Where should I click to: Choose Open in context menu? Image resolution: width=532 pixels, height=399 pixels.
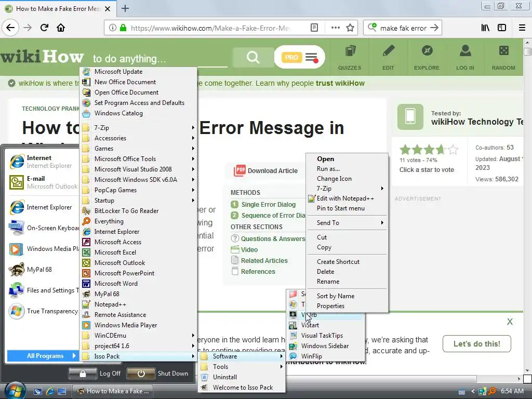(347, 159)
